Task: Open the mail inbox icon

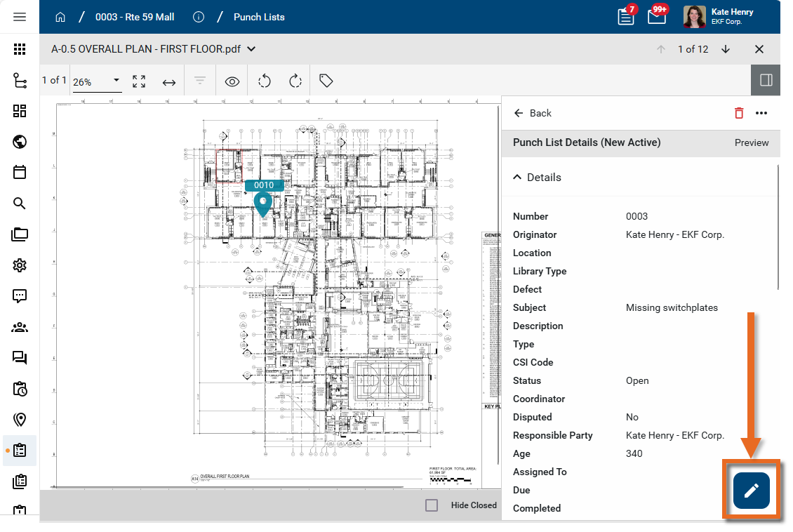Action: (x=656, y=17)
